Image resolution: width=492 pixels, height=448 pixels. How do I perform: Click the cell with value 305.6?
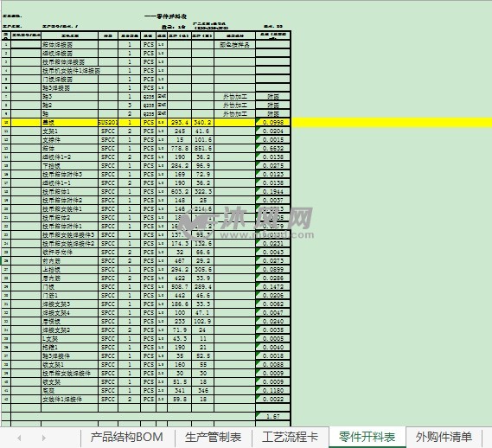(202, 269)
